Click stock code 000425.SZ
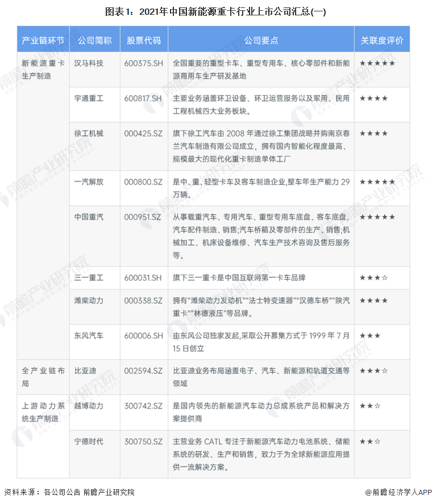The height and width of the screenshot is (504, 432). coord(143,134)
